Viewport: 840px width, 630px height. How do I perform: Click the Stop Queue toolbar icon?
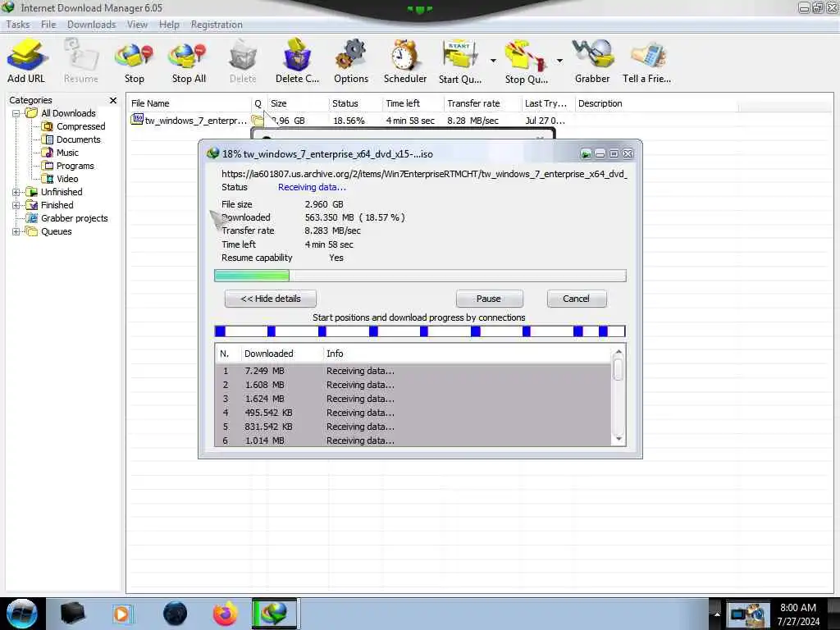(527, 61)
